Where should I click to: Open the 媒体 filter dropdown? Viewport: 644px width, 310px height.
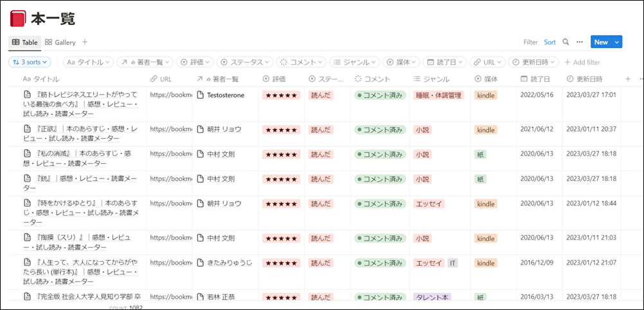(x=401, y=62)
